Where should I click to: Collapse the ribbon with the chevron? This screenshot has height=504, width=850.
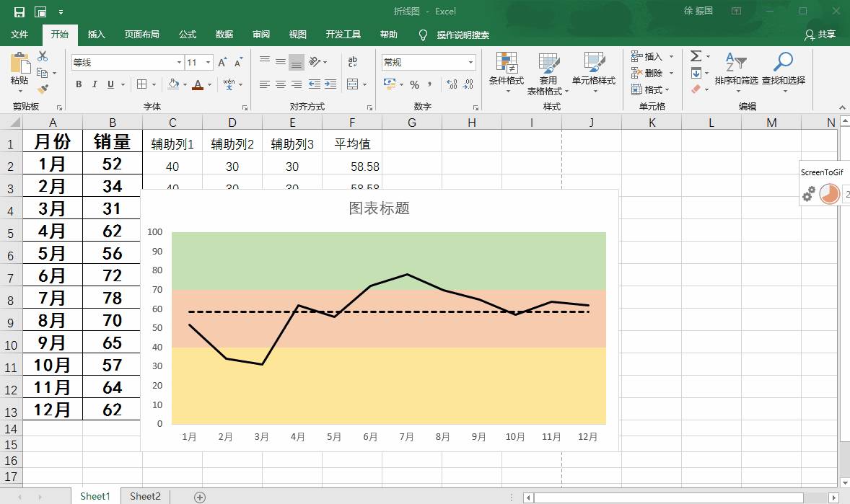point(842,107)
